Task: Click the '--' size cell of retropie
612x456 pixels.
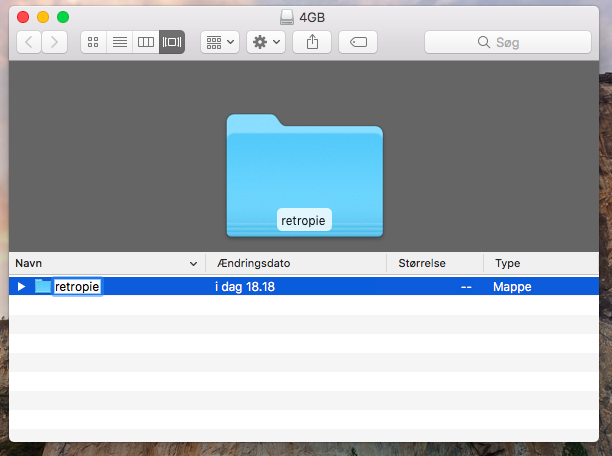Action: (466, 287)
